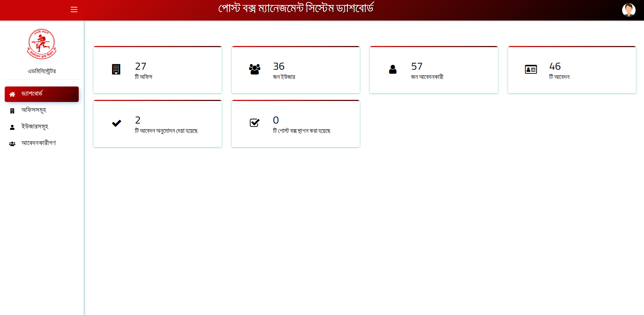Click the users group icon in the 36 card
The height and width of the screenshot is (315, 644).
pyautogui.click(x=254, y=69)
